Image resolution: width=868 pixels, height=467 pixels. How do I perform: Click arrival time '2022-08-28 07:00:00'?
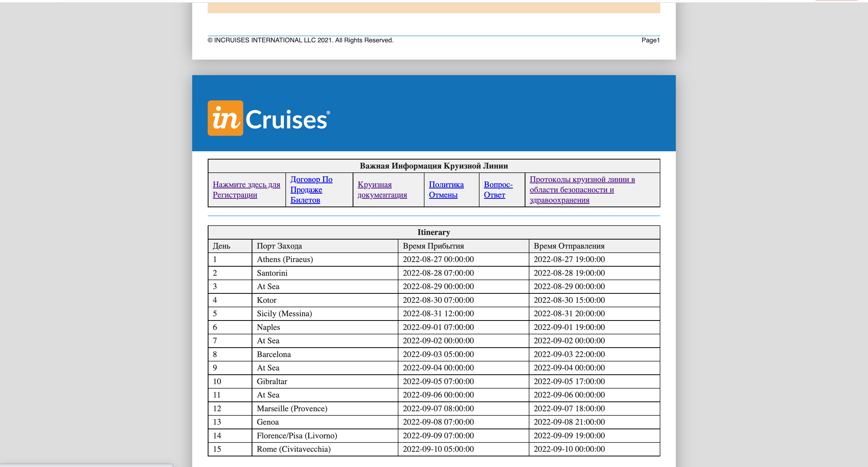[438, 273]
